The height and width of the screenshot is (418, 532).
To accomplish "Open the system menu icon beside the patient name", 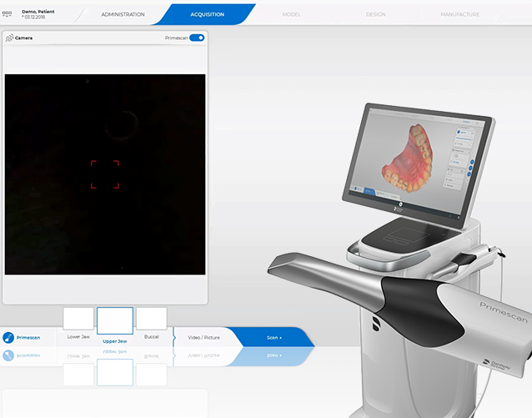I will tap(7, 14).
